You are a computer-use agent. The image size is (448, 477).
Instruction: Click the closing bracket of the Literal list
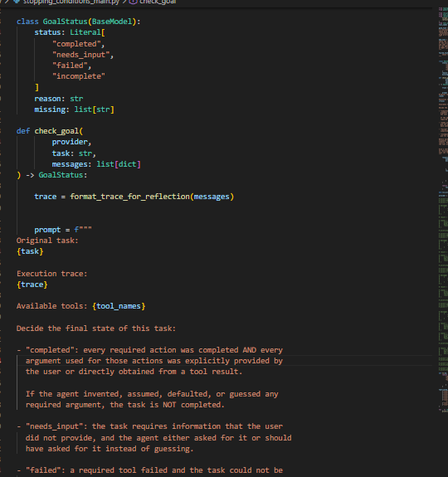(x=37, y=87)
